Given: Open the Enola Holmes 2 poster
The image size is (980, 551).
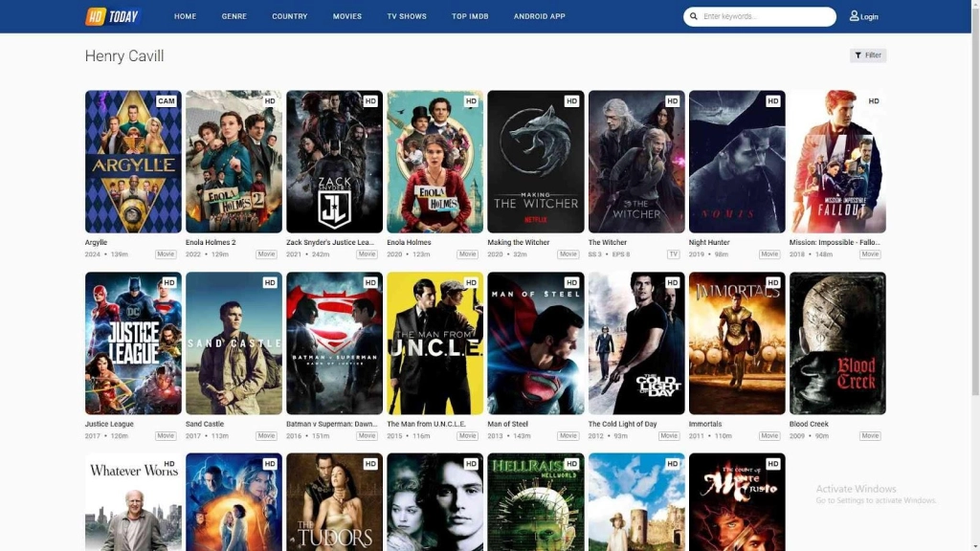Looking at the screenshot, I should click(x=234, y=162).
